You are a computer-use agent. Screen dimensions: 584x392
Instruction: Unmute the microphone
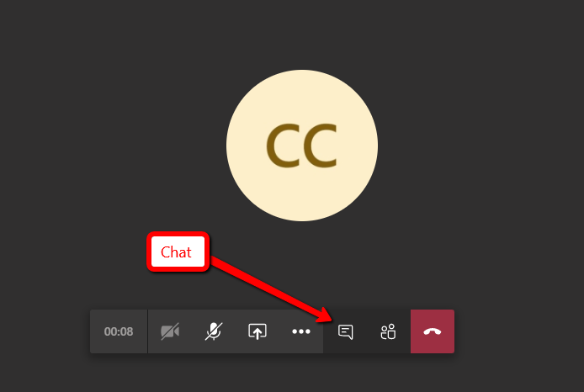pos(214,331)
